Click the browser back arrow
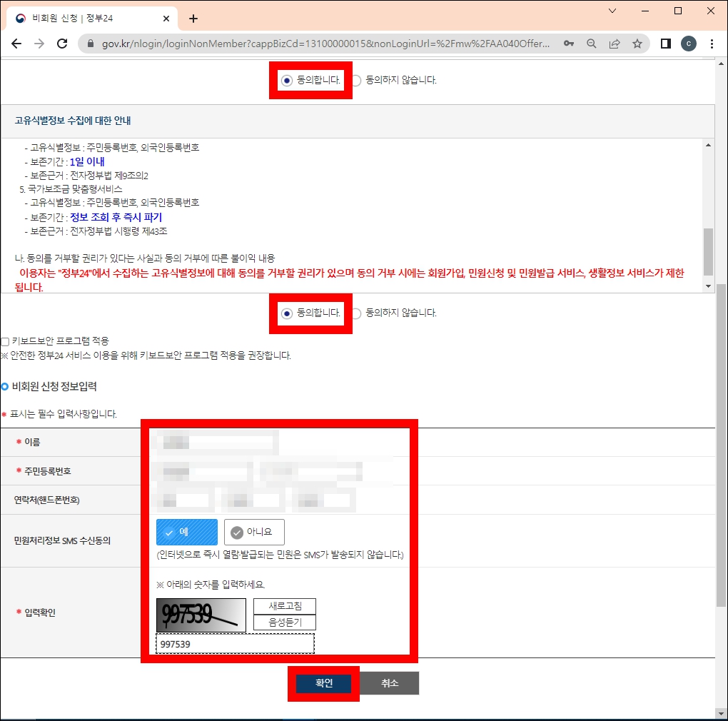 point(16,44)
